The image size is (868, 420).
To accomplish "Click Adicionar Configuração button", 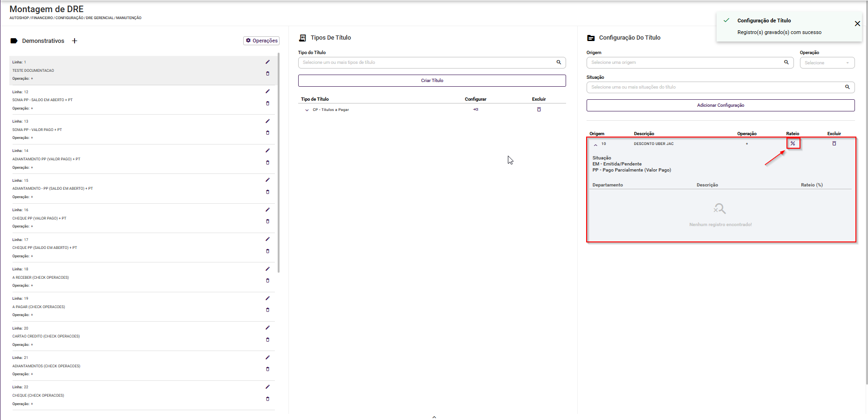I will pos(720,105).
